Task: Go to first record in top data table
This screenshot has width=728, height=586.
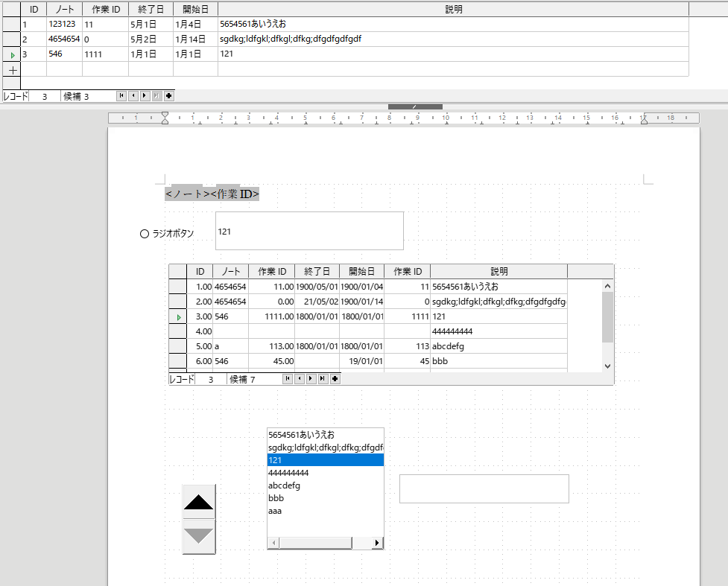Action: tap(121, 96)
